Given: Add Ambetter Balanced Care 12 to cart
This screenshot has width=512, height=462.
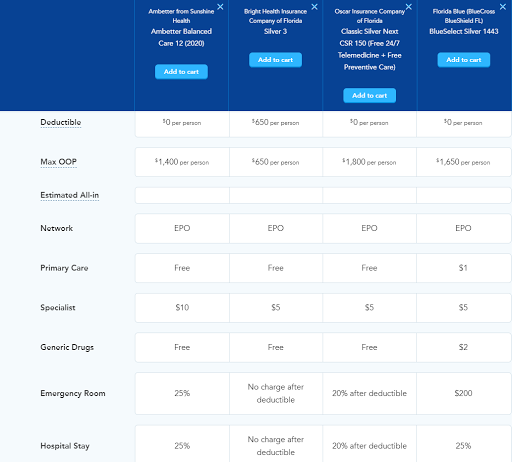Looking at the screenshot, I should (x=181, y=72).
